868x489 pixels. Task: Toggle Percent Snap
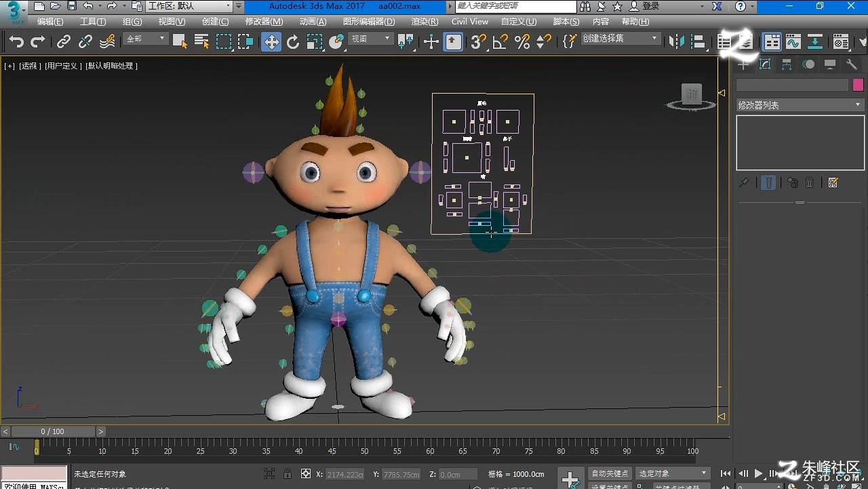pos(522,42)
